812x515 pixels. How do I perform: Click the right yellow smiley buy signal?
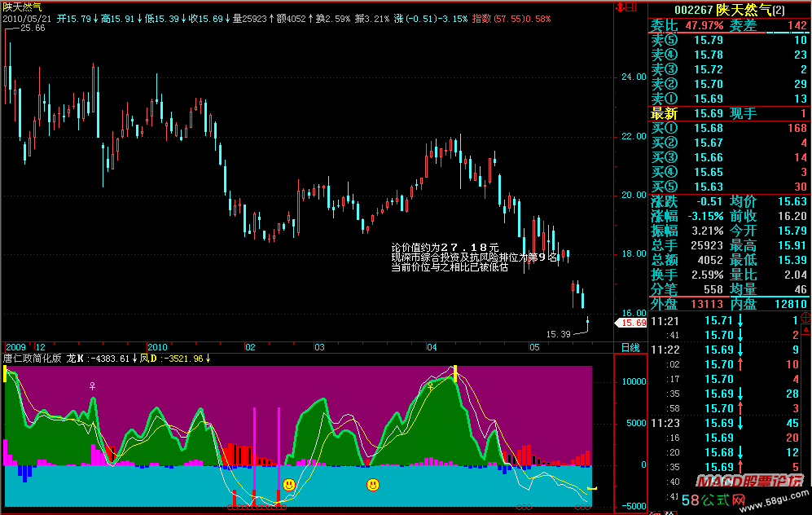pyautogui.click(x=373, y=485)
